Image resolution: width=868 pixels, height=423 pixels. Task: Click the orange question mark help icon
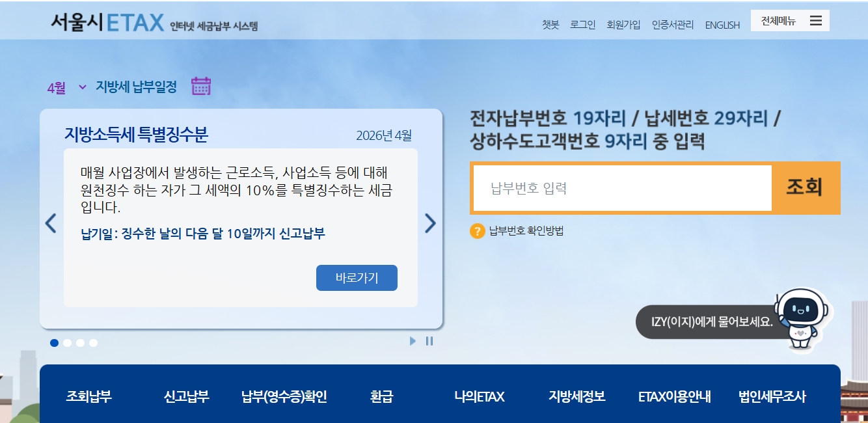click(x=478, y=231)
